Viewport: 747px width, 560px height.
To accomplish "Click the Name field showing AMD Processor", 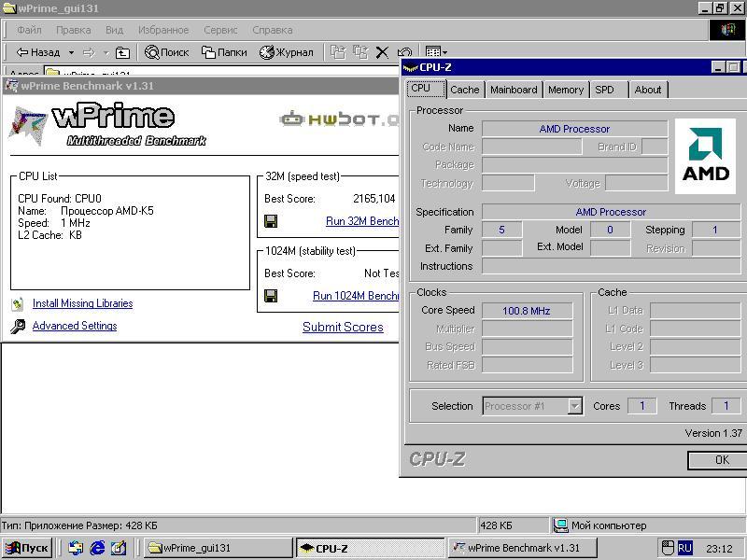I will pyautogui.click(x=574, y=129).
